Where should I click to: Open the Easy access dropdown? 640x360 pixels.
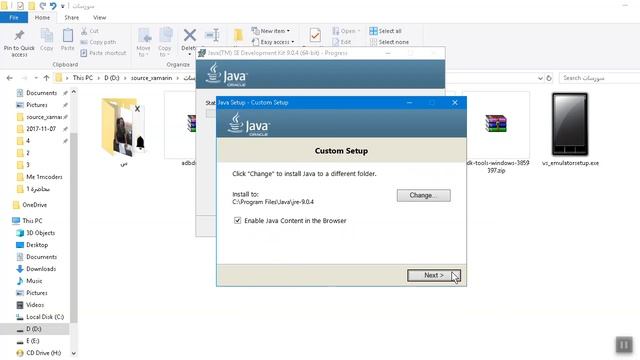[x=273, y=42]
